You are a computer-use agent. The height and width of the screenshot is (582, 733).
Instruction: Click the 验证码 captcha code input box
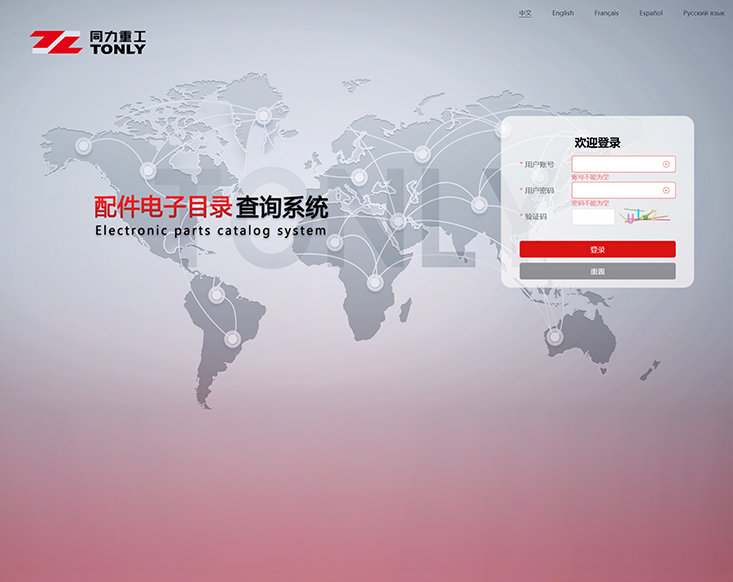click(x=593, y=216)
